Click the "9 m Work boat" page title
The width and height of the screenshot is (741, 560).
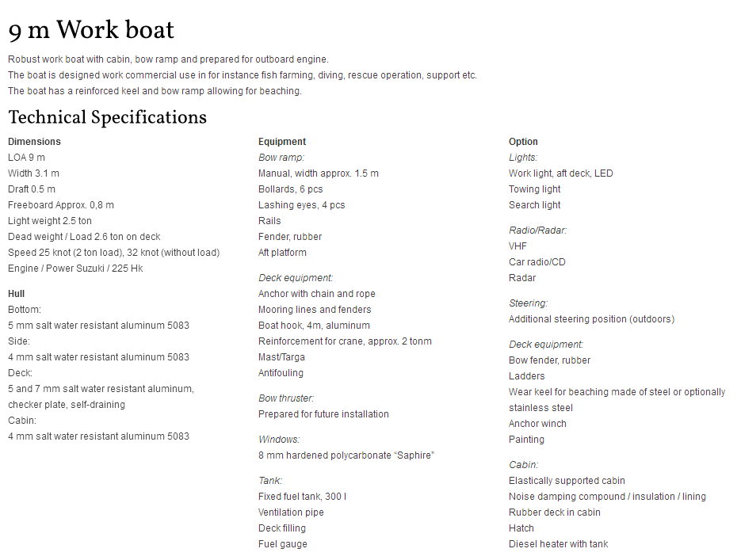click(91, 31)
